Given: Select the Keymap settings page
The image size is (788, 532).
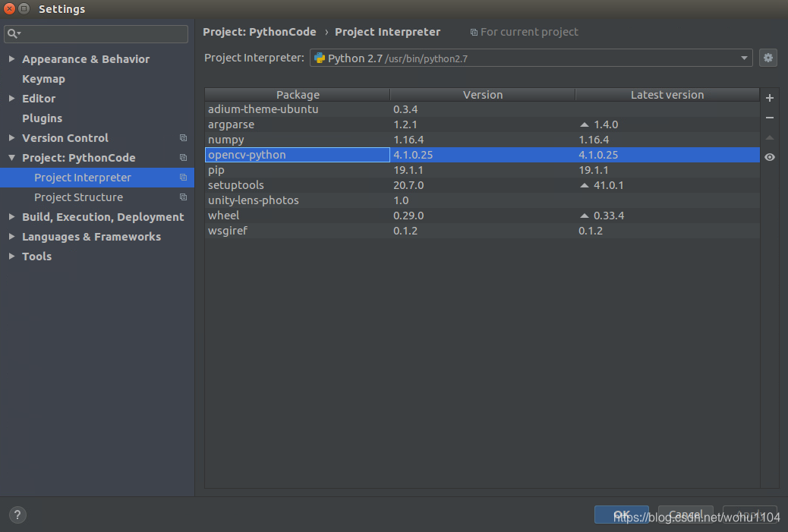Looking at the screenshot, I should point(43,79).
